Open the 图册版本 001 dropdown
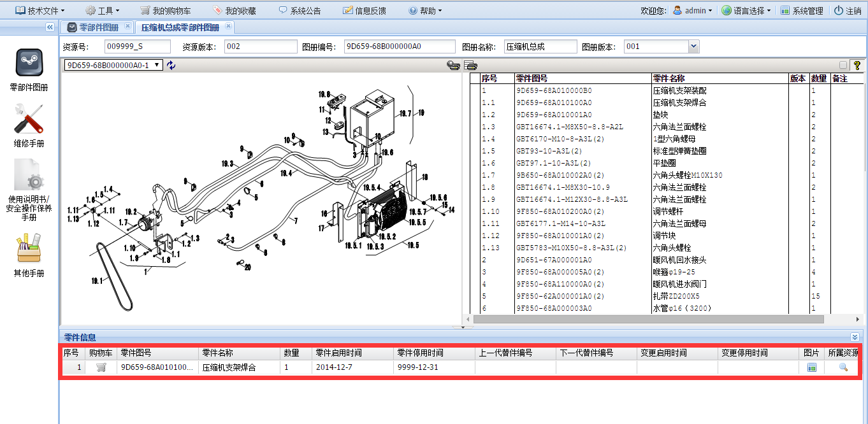868x424 pixels. 693,46
